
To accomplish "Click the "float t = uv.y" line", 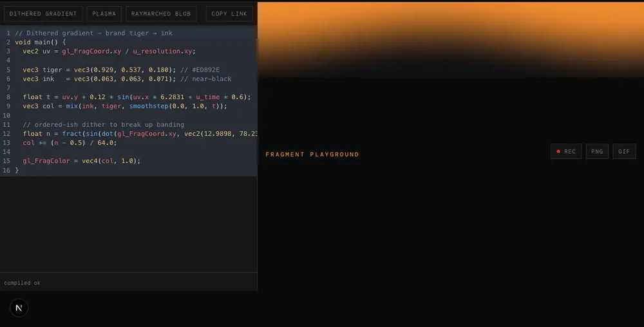I will 137,97.
